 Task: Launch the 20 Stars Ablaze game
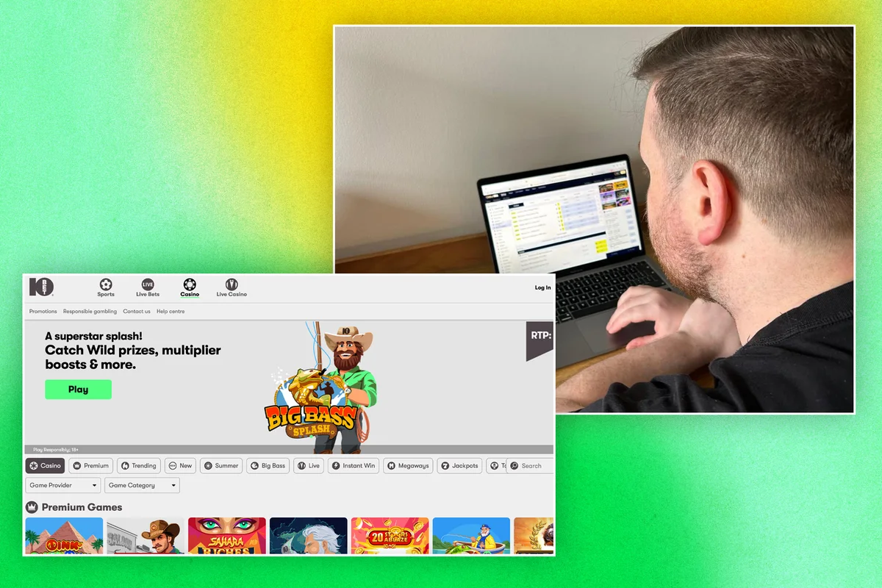390,536
